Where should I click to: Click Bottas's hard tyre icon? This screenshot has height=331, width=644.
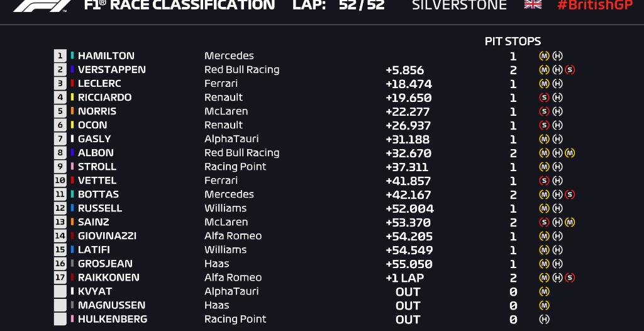point(557,194)
